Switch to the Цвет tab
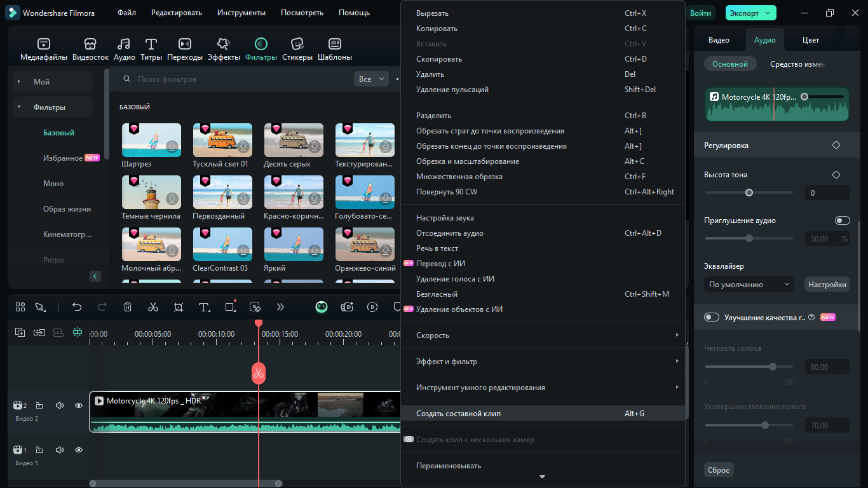Viewport: 868px width, 488px height. pyautogui.click(x=811, y=39)
